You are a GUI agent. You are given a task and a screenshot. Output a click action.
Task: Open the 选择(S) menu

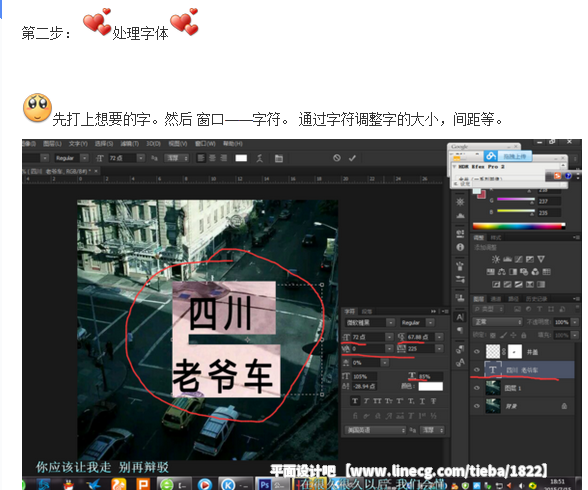click(104, 144)
